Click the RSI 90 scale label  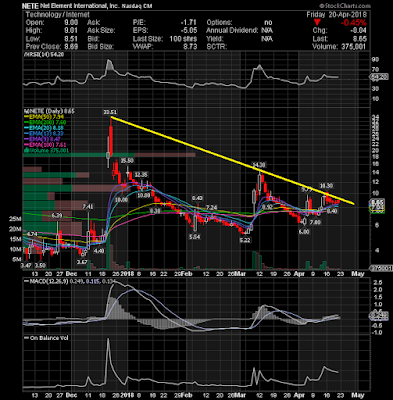pos(375,60)
